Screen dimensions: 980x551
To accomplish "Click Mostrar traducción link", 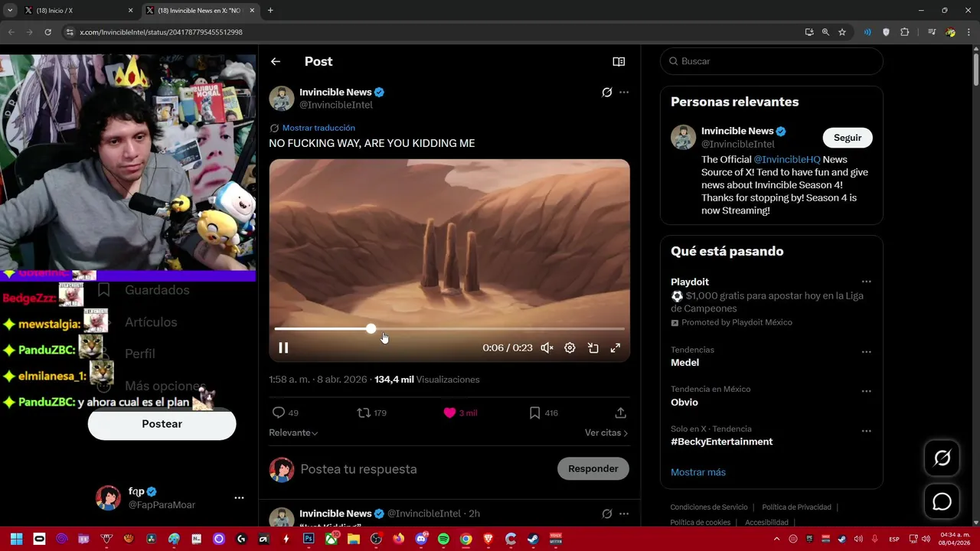I will [318, 128].
